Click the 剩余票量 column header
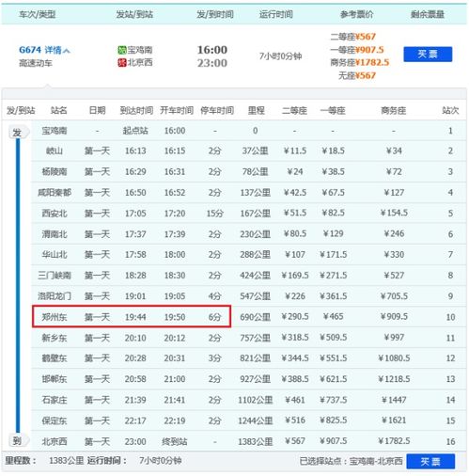The image size is (469, 476). tap(428, 14)
